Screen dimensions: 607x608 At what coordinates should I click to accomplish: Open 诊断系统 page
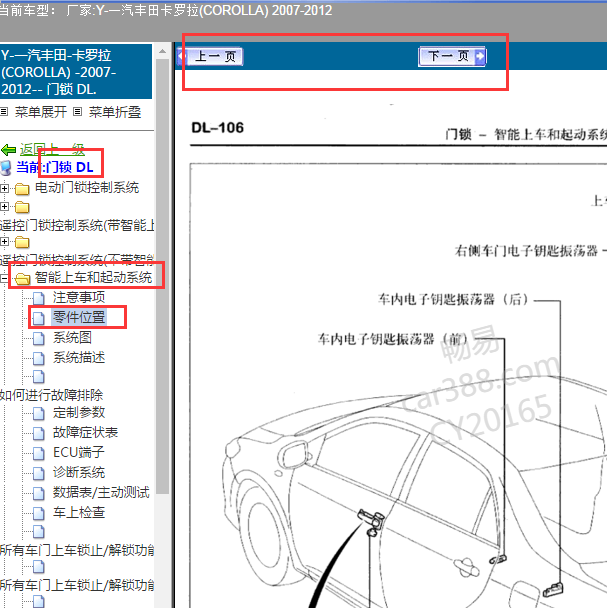pos(79,472)
